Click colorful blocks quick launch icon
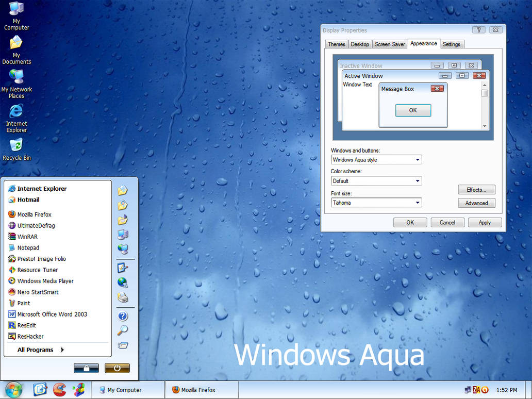Image resolution: width=532 pixels, height=399 pixels. pyautogui.click(x=79, y=390)
